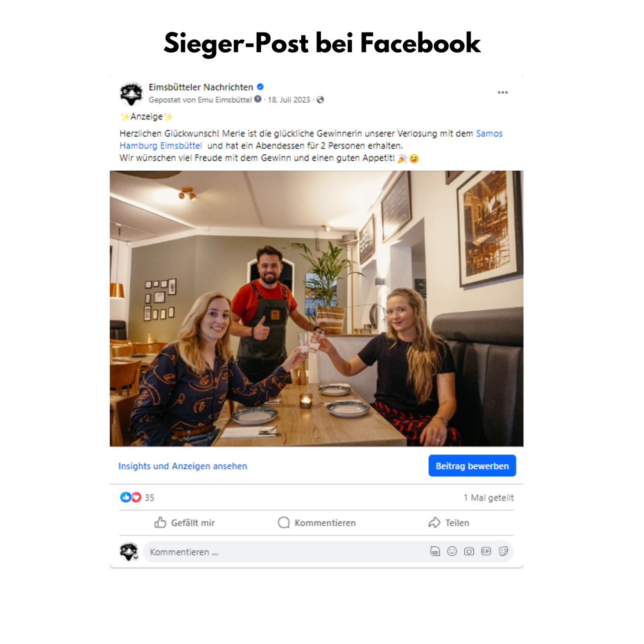Open the sticker picker icon
The height and width of the screenshot is (644, 644).
pyautogui.click(x=503, y=552)
